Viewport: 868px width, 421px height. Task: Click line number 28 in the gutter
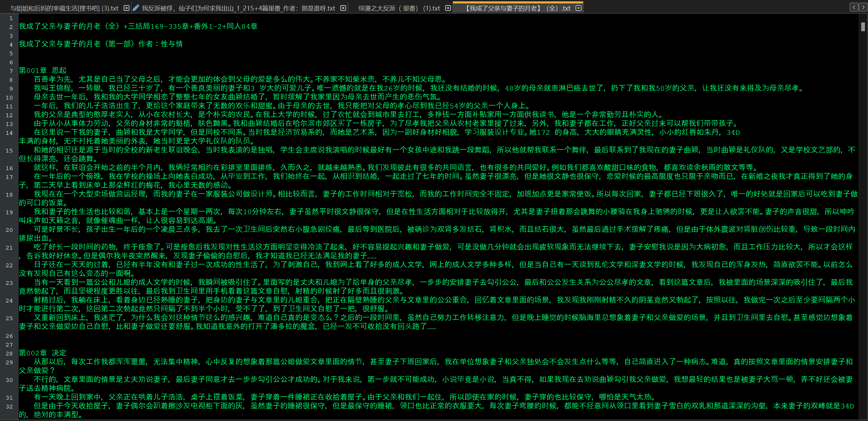coord(10,353)
